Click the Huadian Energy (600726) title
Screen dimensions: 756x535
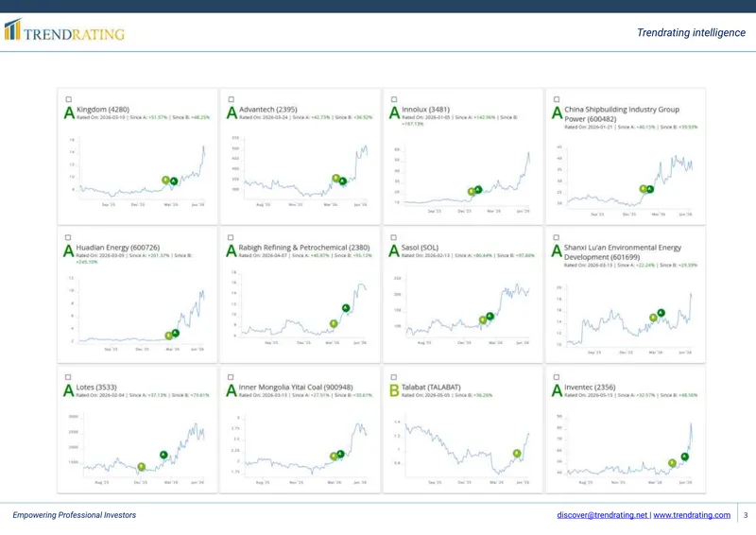(117, 248)
